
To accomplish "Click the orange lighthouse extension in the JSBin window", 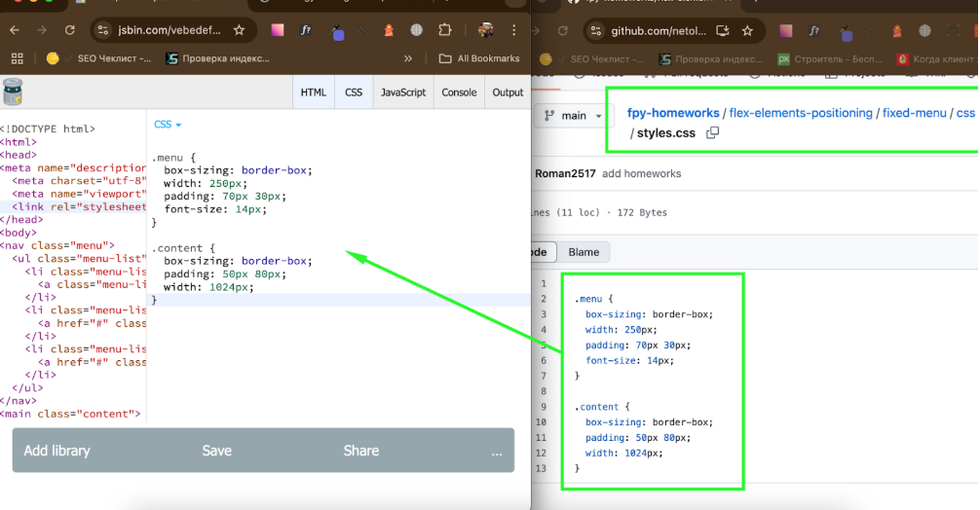I will [x=388, y=30].
